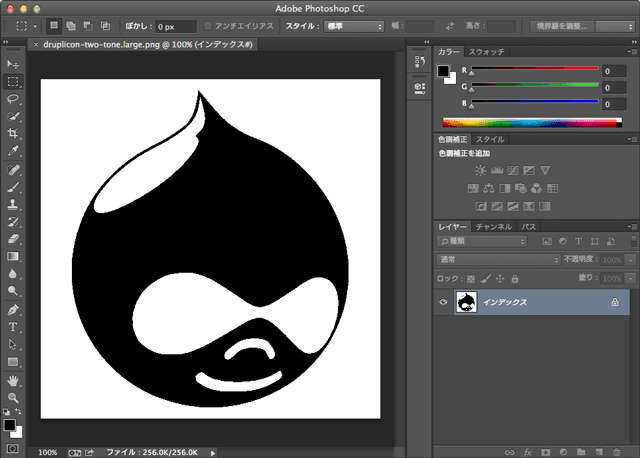Toggle lock transparent pixels
This screenshot has width=640, height=458.
(471, 279)
